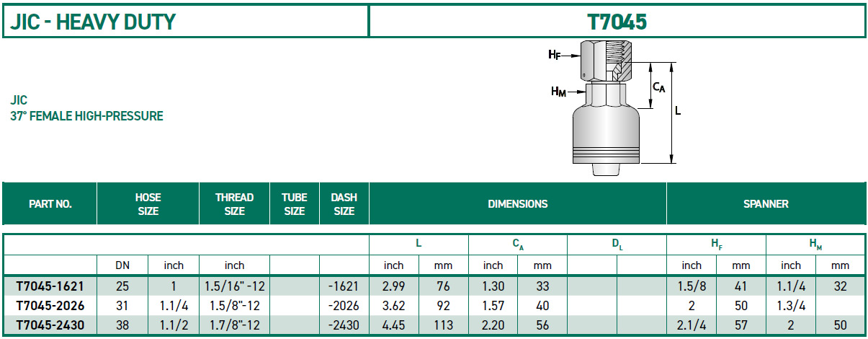Click L mm value 113
This screenshot has height=339, width=868.
pos(443,325)
